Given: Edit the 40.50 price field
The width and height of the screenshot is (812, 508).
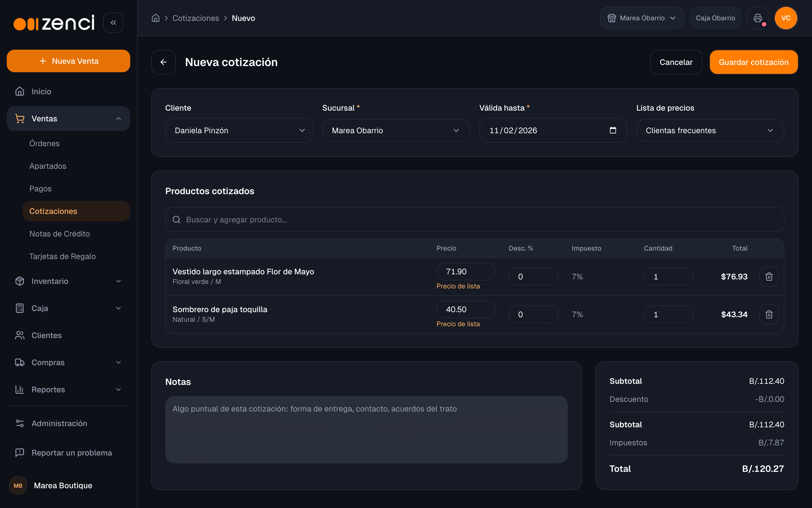Looking at the screenshot, I should (465, 309).
